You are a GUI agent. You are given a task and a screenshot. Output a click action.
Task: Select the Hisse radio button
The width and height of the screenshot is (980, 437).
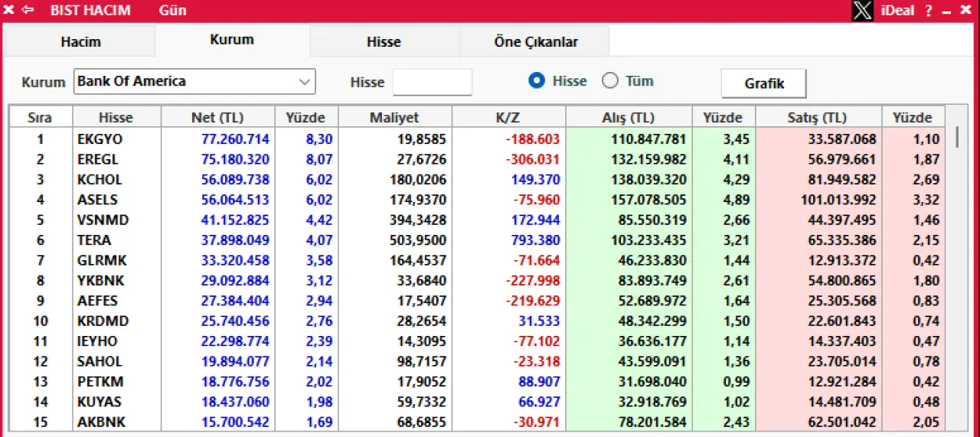[x=537, y=81]
